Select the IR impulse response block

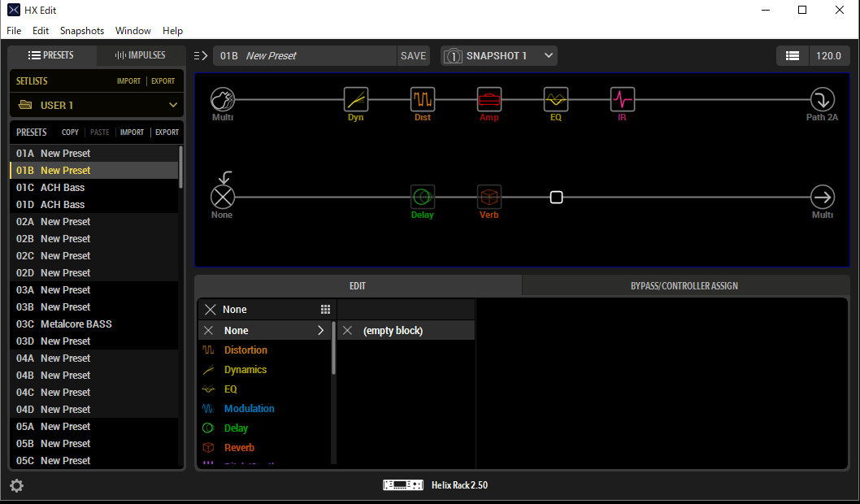pos(623,100)
